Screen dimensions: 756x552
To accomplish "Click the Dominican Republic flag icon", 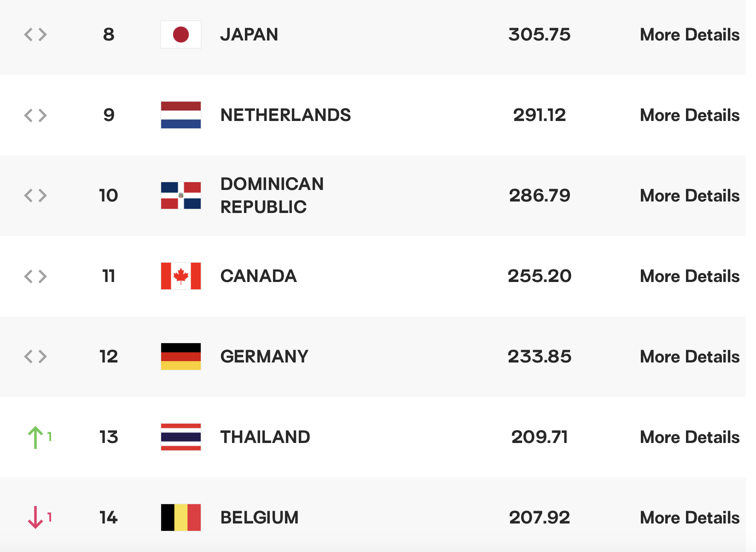I will (x=181, y=195).
